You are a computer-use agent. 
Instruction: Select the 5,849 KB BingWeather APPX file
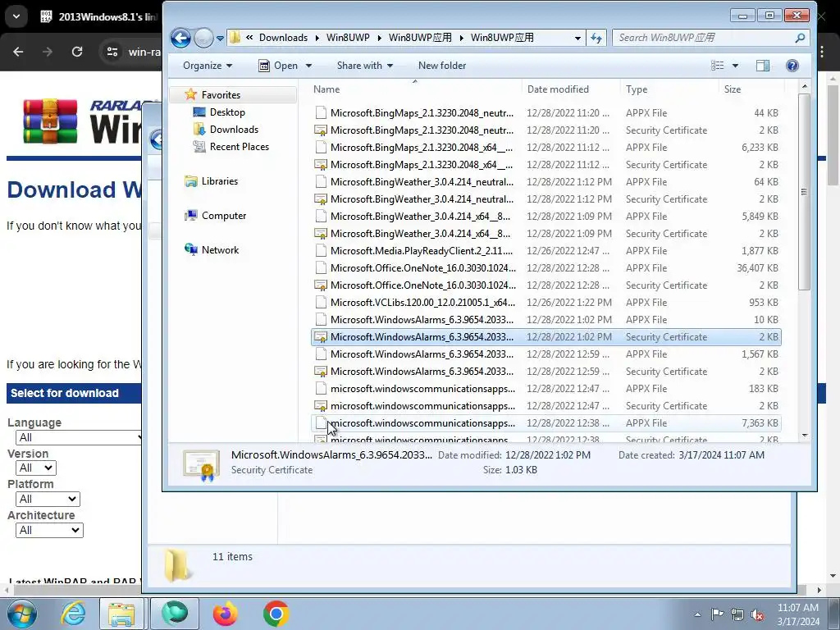[546, 217]
